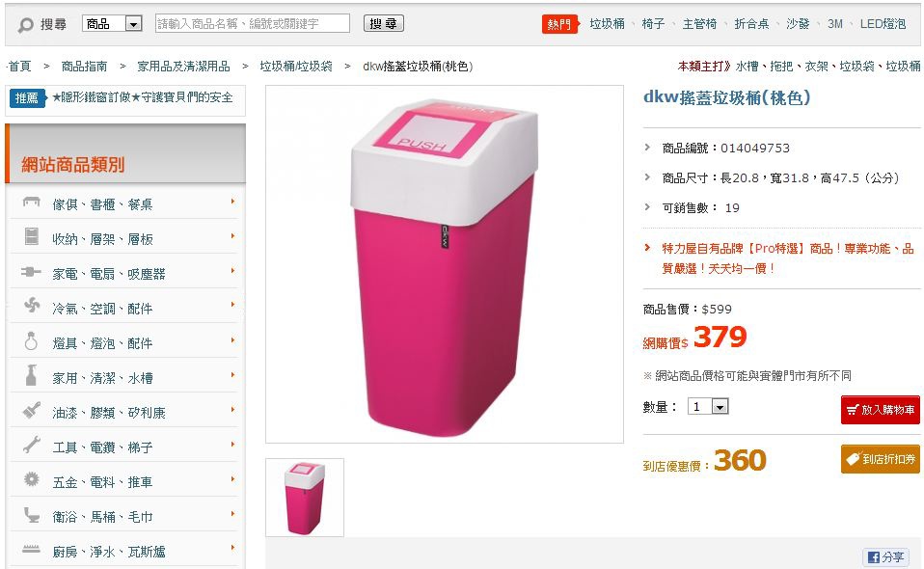This screenshot has height=569, width=924.
Task: Expand the 廚房、淨水、瓦斯爐 submenu arrow
Action: click(232, 549)
